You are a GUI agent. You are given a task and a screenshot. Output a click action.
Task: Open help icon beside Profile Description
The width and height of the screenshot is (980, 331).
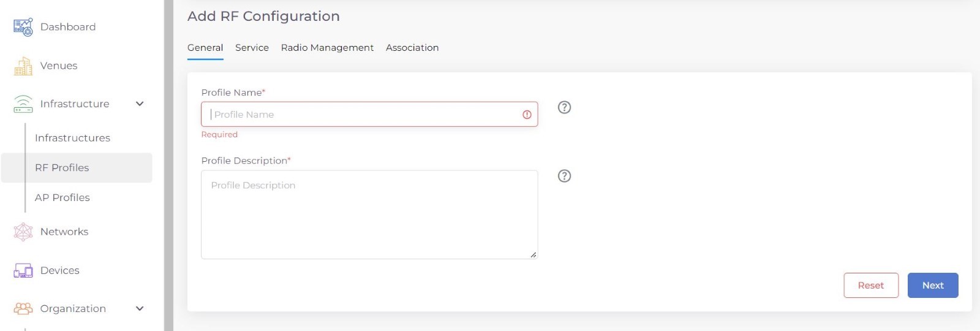point(564,176)
